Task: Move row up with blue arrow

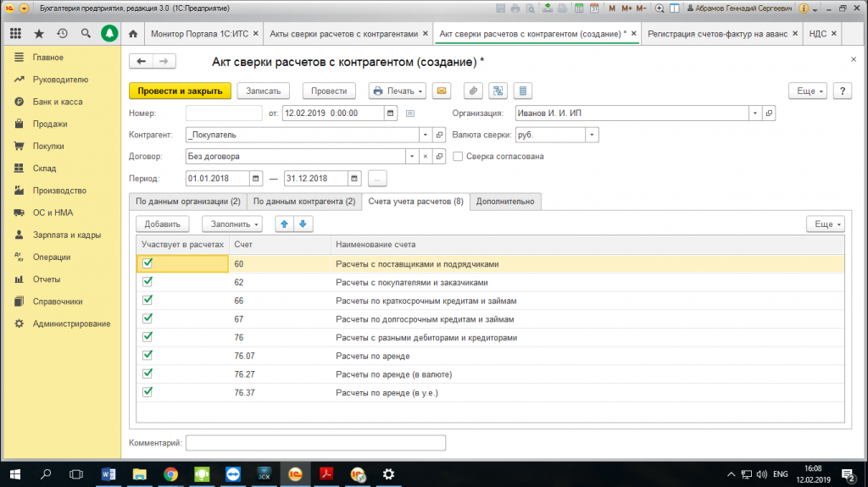Action: 284,224
